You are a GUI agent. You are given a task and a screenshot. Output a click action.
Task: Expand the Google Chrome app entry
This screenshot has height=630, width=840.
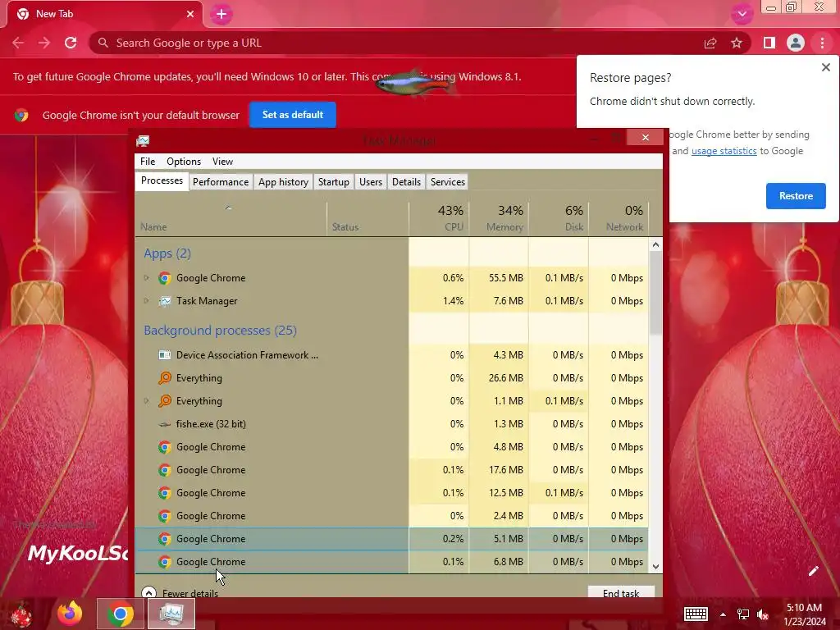[146, 278]
